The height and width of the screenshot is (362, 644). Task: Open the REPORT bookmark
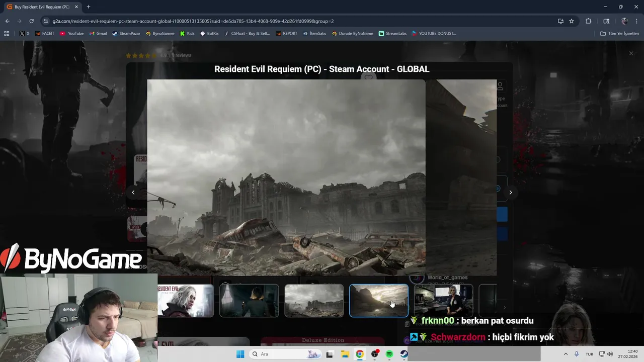point(286,34)
